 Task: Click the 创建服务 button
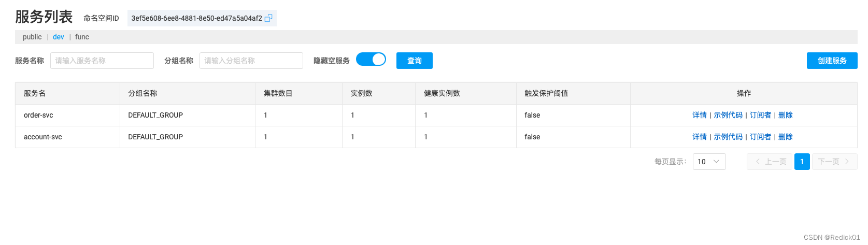(832, 61)
